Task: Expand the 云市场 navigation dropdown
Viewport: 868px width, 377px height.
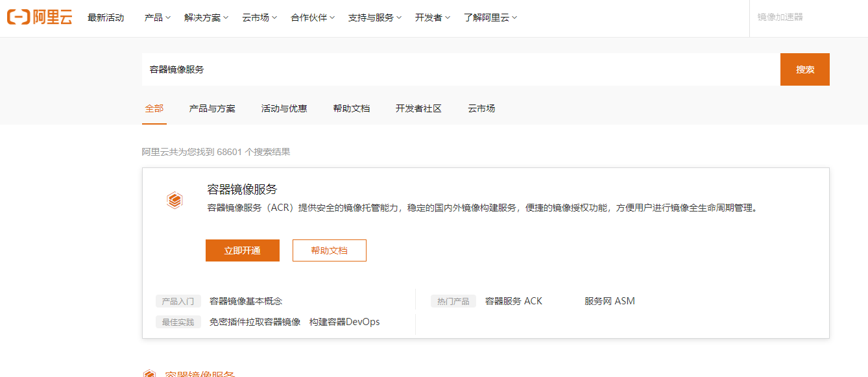Action: click(259, 18)
